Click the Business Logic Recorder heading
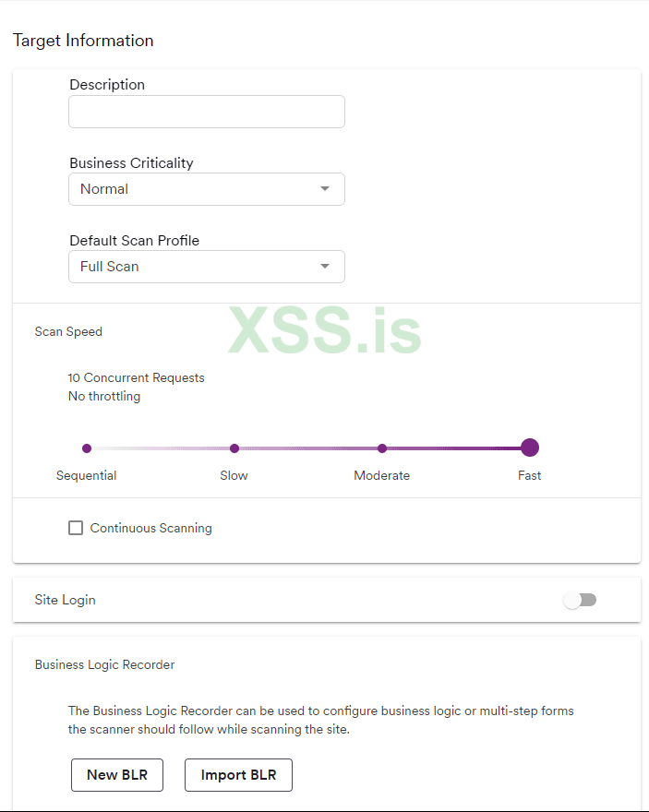The width and height of the screenshot is (649, 812). (x=104, y=664)
